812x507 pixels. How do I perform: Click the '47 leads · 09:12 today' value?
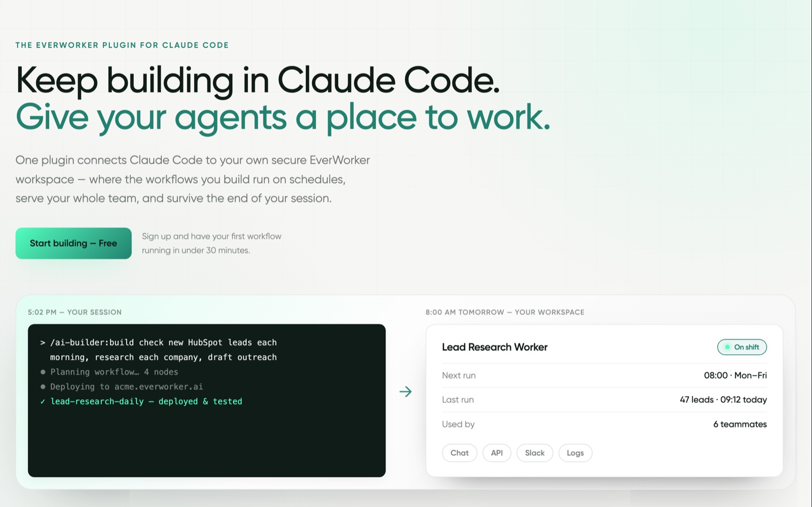[723, 400]
